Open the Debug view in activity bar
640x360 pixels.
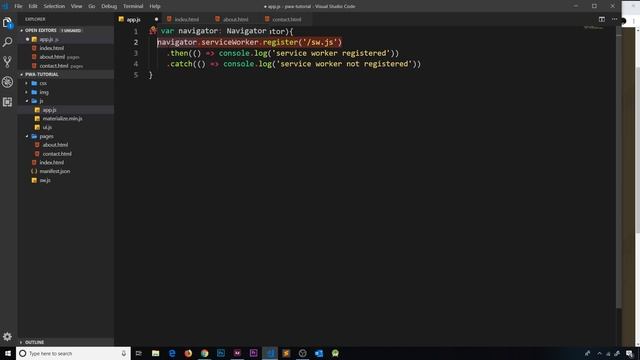point(7,82)
